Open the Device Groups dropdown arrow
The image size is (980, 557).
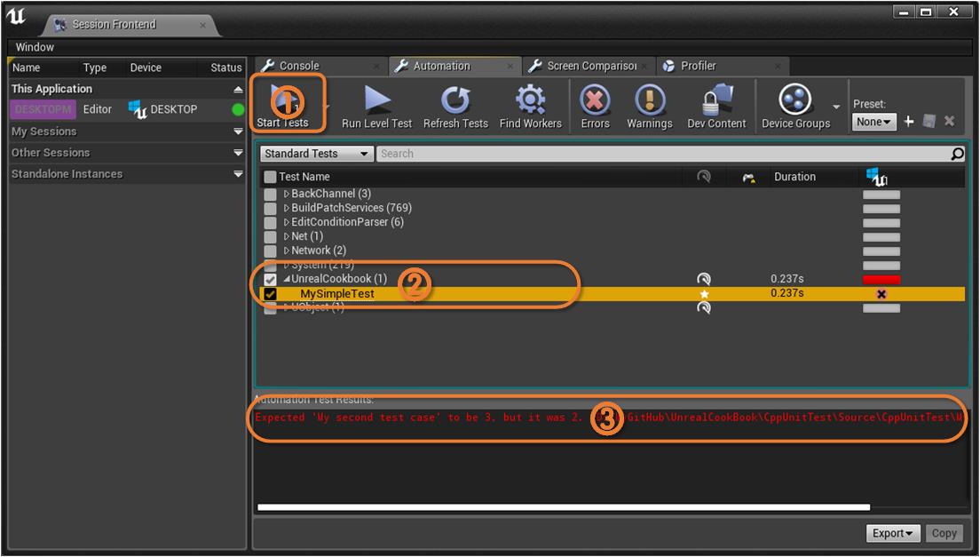pos(836,107)
